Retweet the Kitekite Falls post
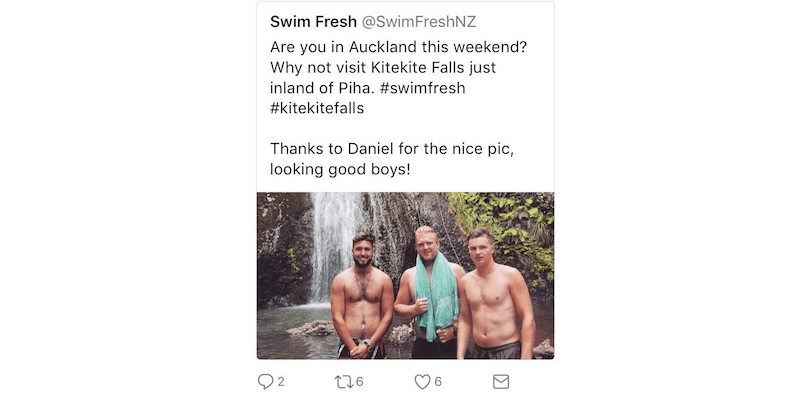This screenshot has height=400, width=810. click(342, 381)
